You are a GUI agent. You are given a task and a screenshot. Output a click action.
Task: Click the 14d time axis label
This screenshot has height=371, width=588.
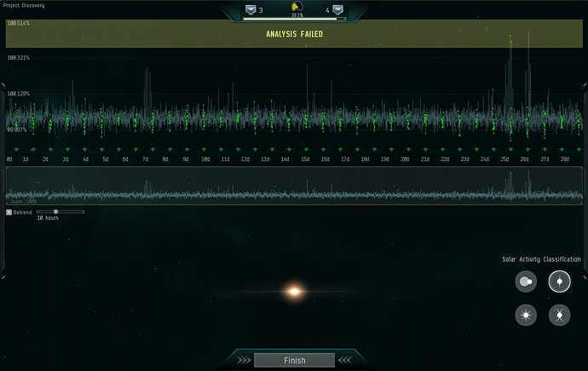[285, 159]
